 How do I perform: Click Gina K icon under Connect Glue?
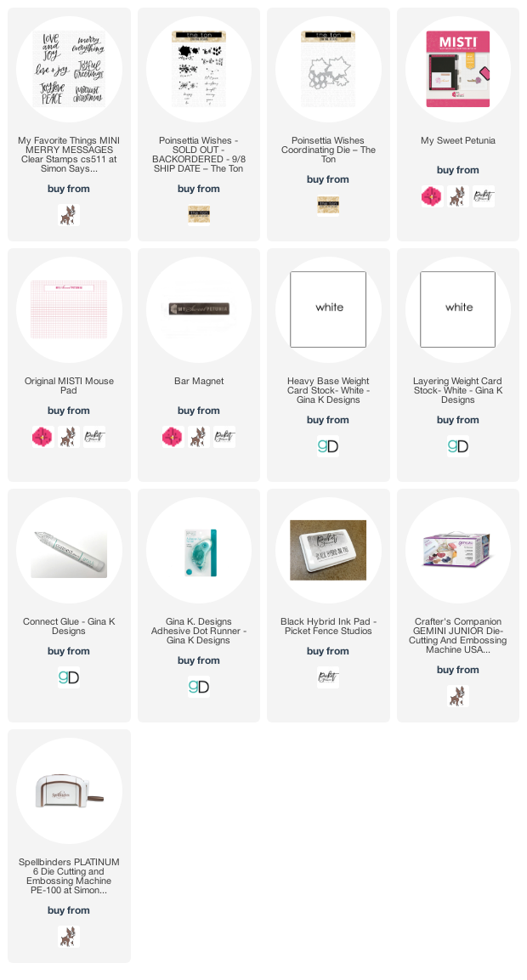pyautogui.click(x=69, y=677)
